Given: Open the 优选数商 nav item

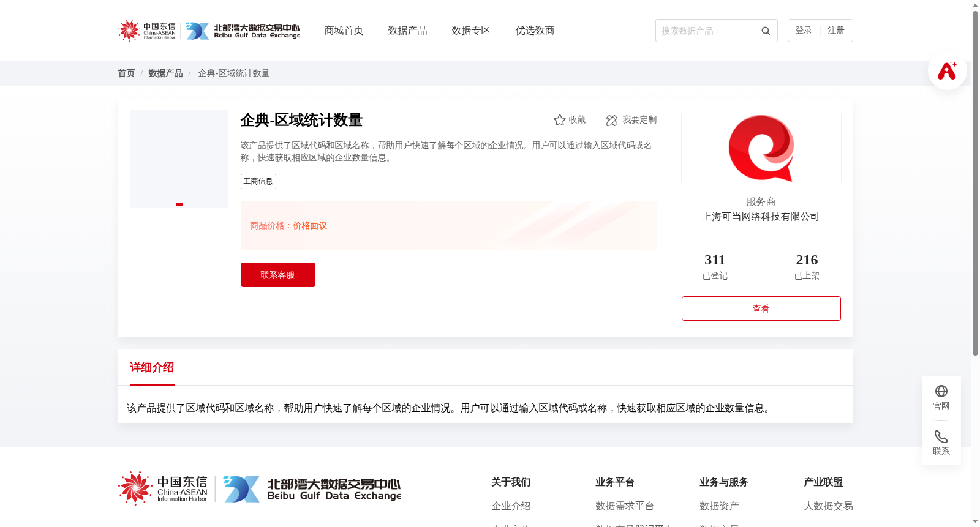Looking at the screenshot, I should pos(535,31).
